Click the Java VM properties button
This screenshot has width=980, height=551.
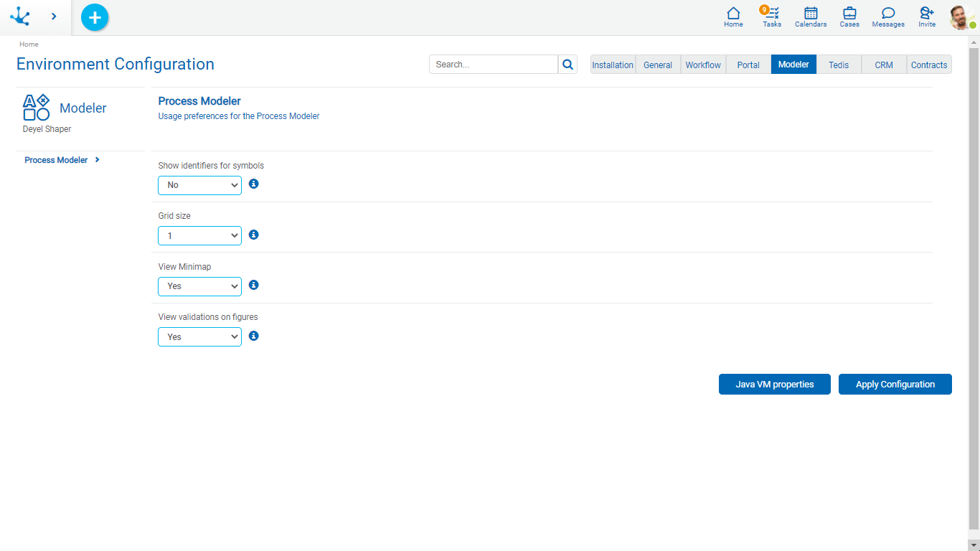tap(775, 385)
